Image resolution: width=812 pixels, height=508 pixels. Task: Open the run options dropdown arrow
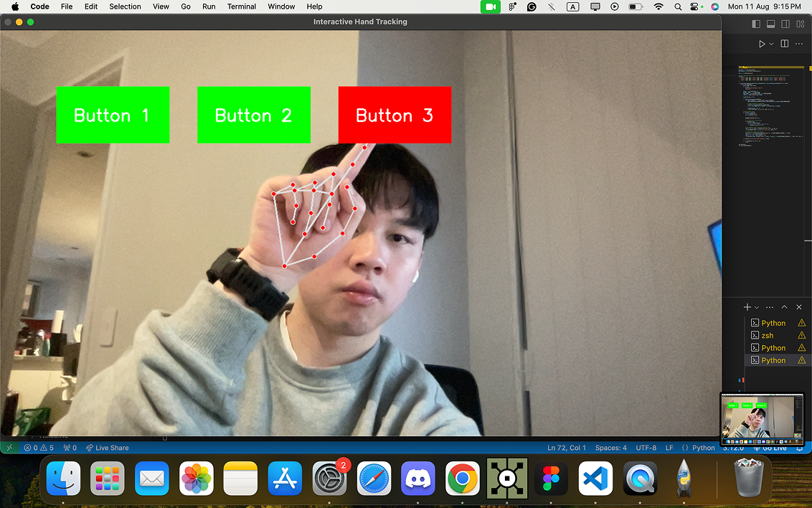click(x=771, y=44)
